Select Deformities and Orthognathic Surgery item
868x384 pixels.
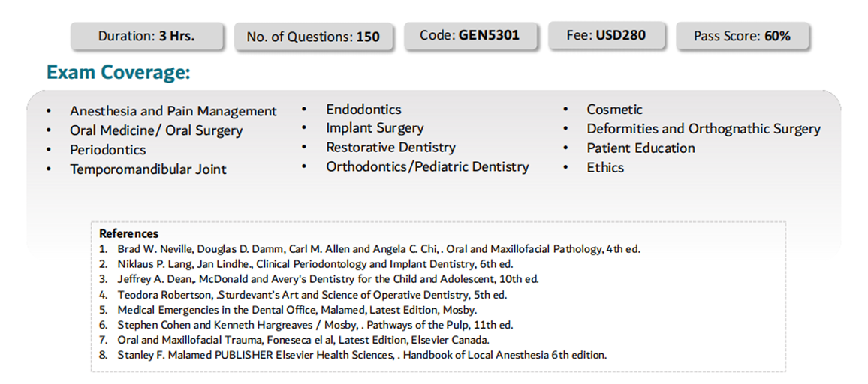704,129
